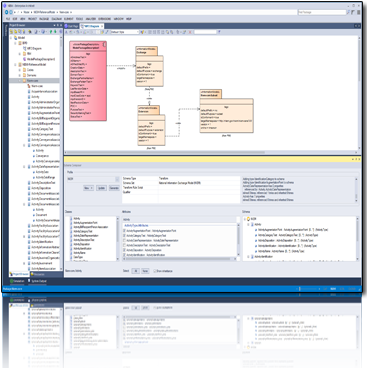The height and width of the screenshot is (368, 367).
Task: Expand the Domains folder in Project Browser
Action: pyautogui.click(x=20, y=75)
